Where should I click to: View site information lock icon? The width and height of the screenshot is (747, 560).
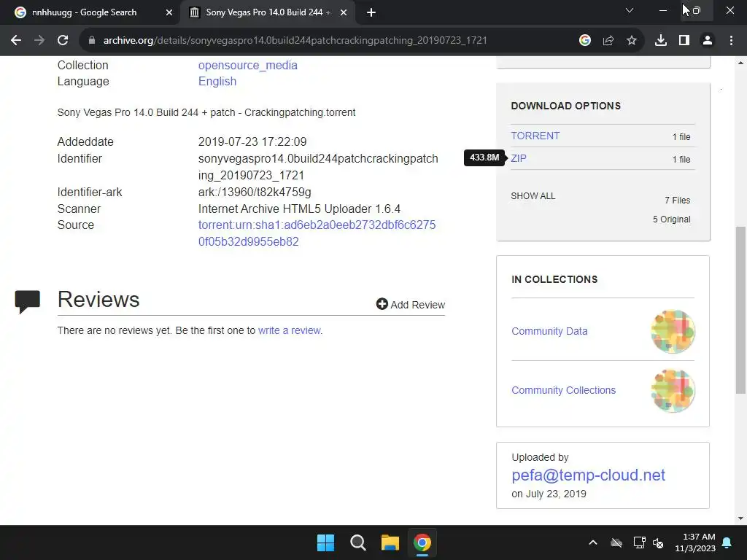click(x=92, y=41)
